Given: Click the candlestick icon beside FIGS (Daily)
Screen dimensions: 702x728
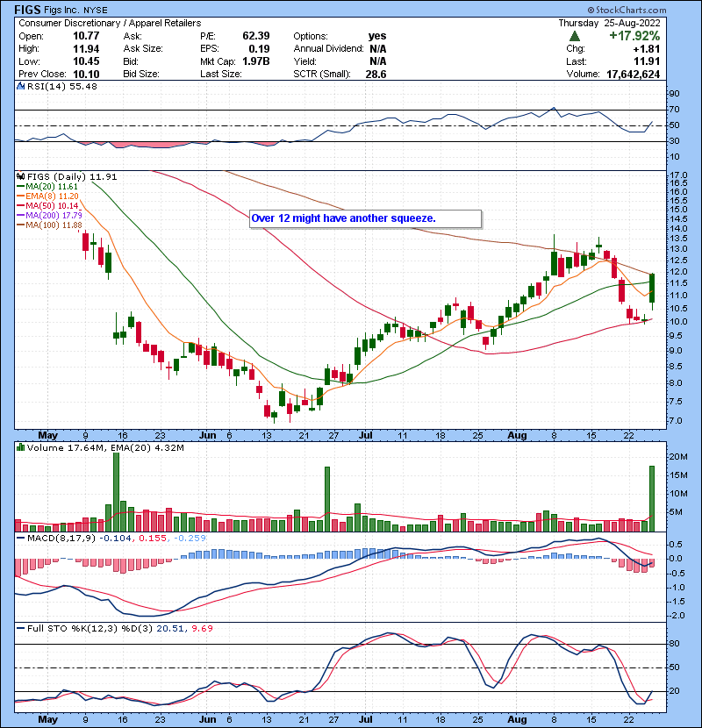Looking at the screenshot, I should point(21,176).
